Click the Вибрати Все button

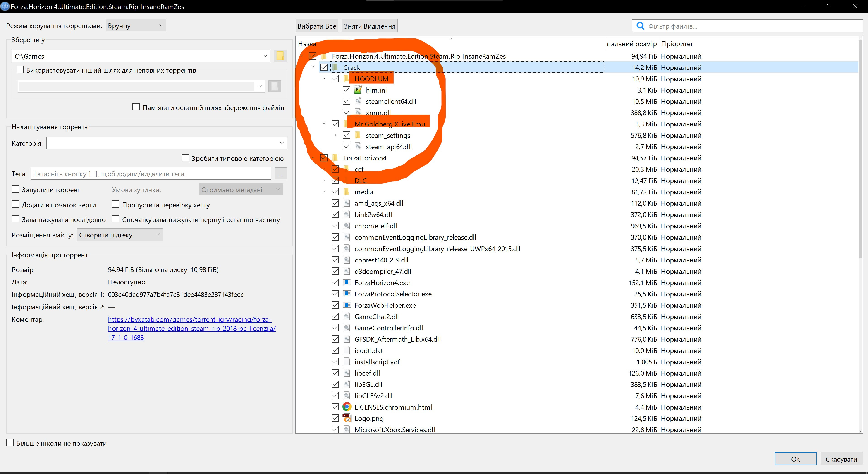(317, 26)
